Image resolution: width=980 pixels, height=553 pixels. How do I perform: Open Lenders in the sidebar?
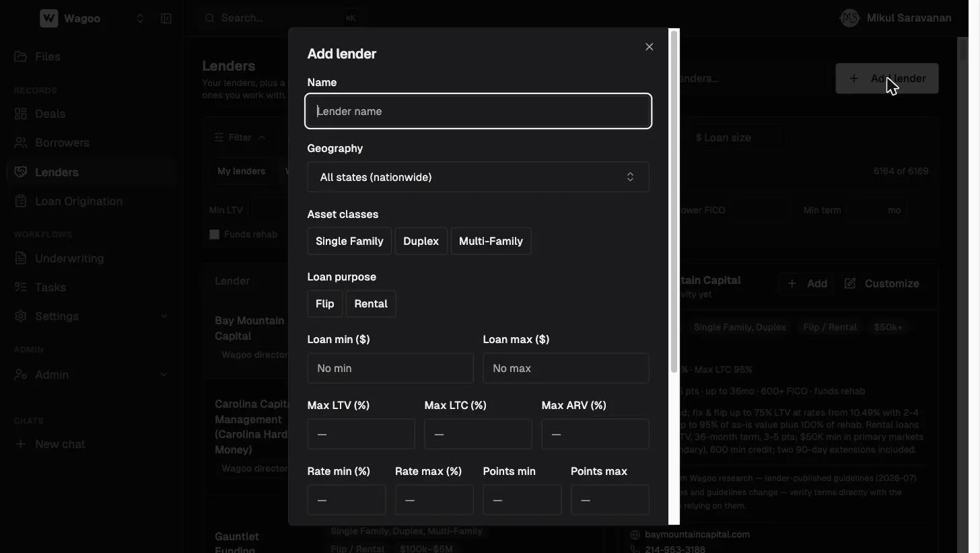(91, 172)
